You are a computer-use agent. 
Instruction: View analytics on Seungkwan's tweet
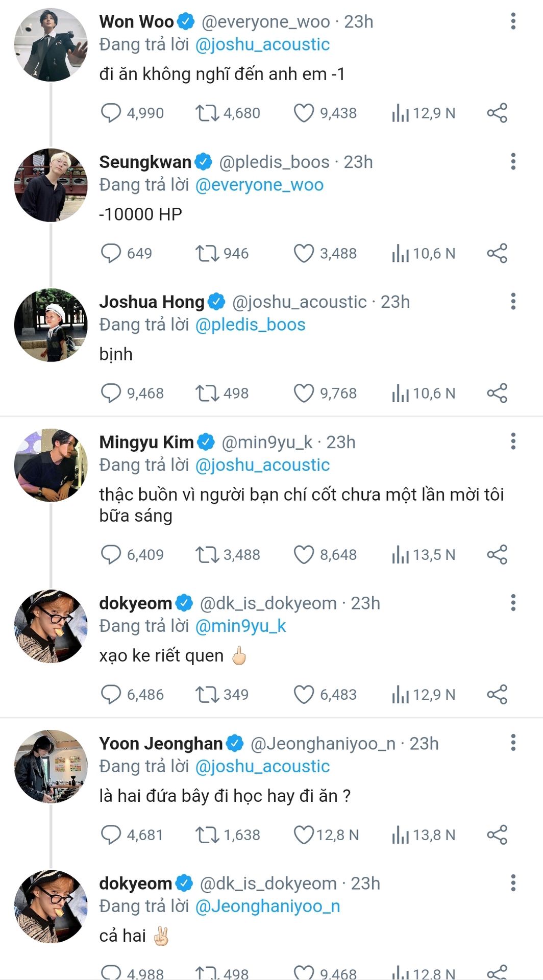[x=401, y=253]
